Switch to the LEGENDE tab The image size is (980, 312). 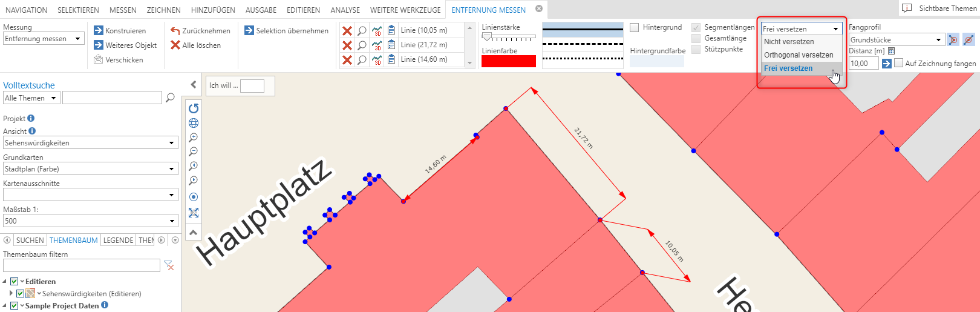click(118, 241)
